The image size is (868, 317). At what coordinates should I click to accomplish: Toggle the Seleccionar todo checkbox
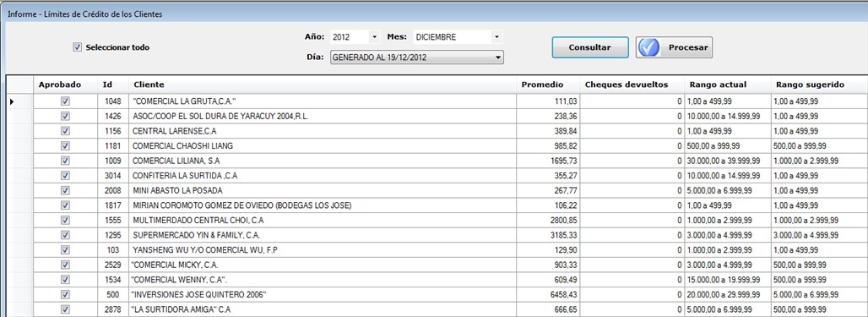pyautogui.click(x=77, y=47)
